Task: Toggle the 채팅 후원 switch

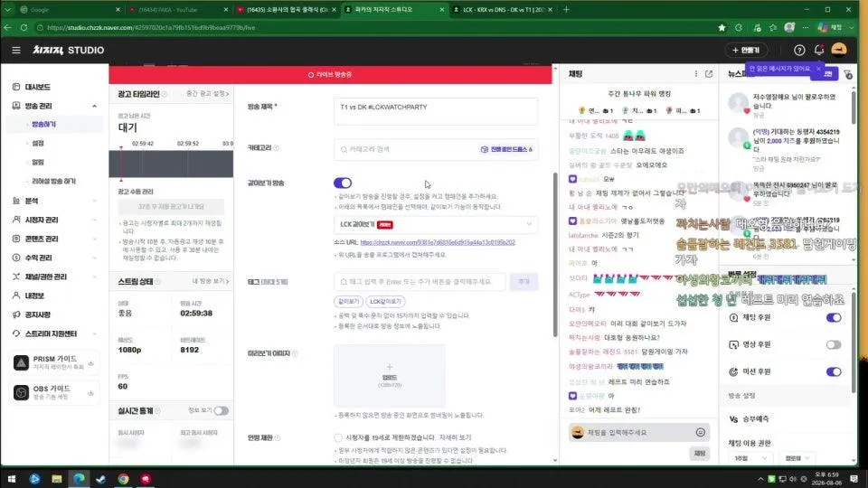Action: pos(834,317)
